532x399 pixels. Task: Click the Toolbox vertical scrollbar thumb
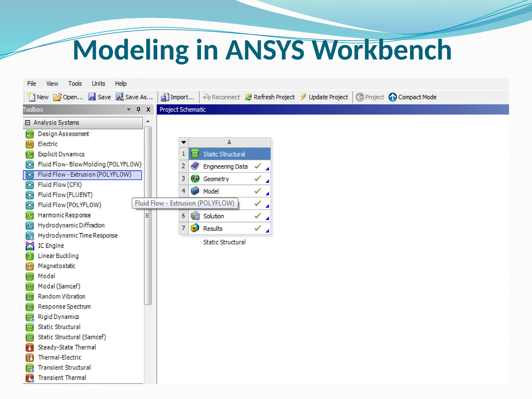[x=148, y=215]
